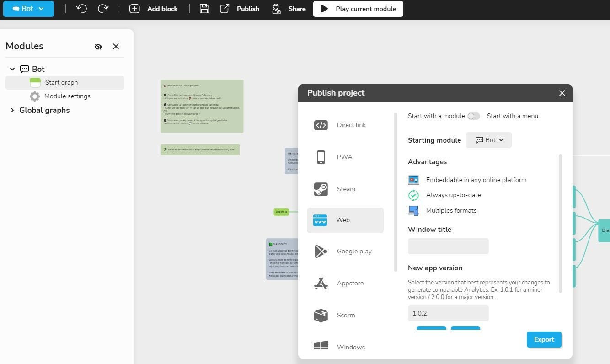This screenshot has width=610, height=364.
Task: Select the Google play icon
Action: coord(321,251)
